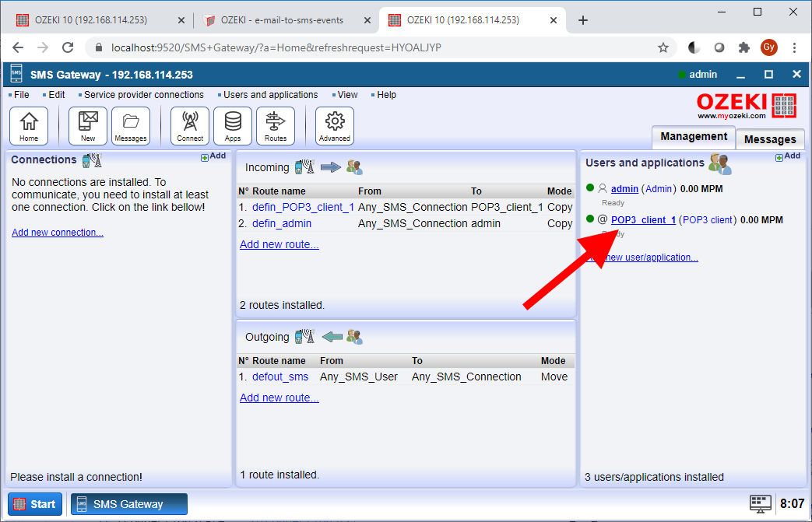The height and width of the screenshot is (522, 812).
Task: Click the OZEKI logo
Action: pos(747,106)
